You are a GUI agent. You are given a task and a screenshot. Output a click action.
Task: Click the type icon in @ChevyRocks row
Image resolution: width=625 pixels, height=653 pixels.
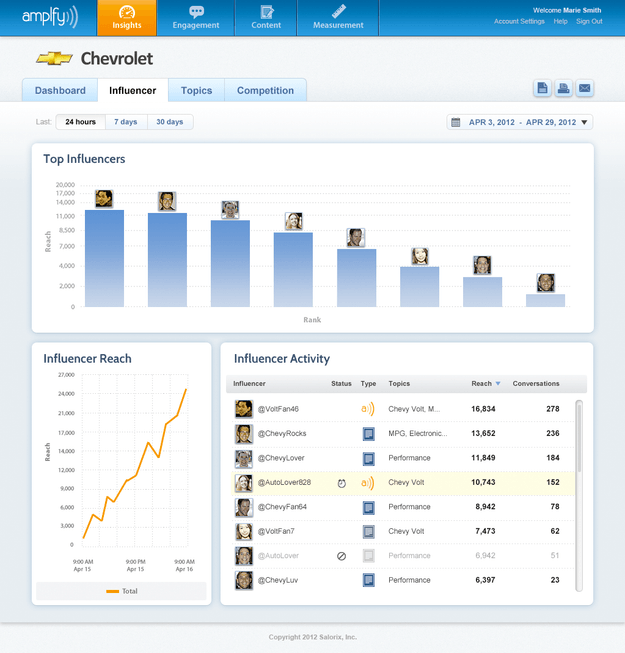click(x=369, y=434)
